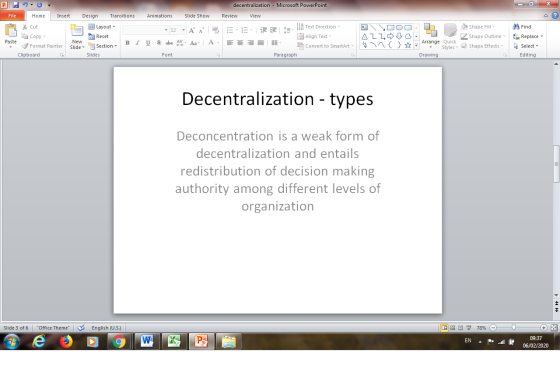The width and height of the screenshot is (560, 386).
Task: Open the File tab
Action: (12, 16)
